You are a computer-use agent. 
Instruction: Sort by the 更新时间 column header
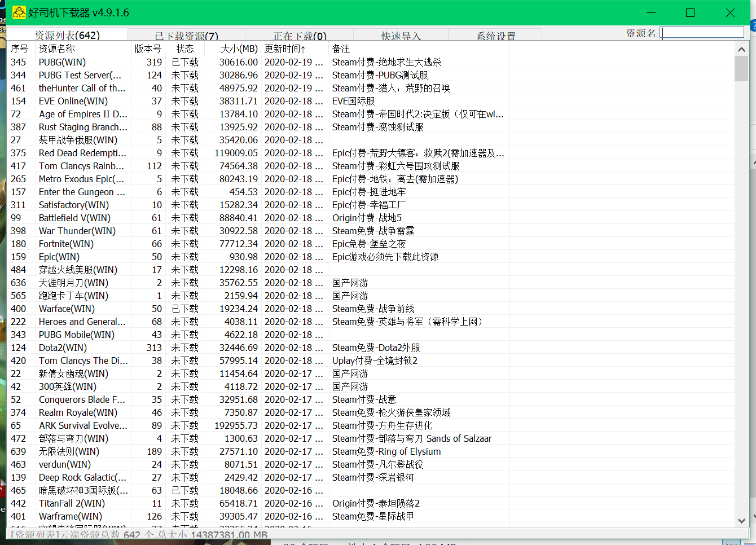click(295, 49)
